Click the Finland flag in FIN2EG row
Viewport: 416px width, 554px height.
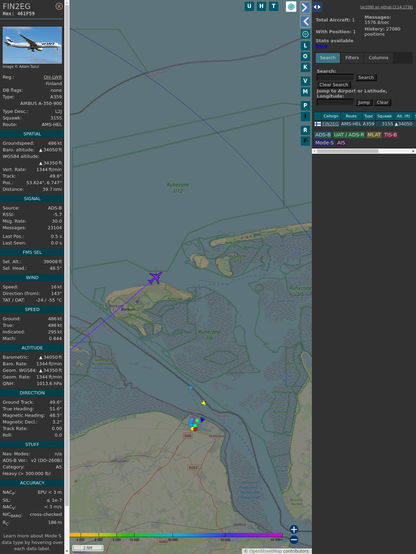[318, 124]
